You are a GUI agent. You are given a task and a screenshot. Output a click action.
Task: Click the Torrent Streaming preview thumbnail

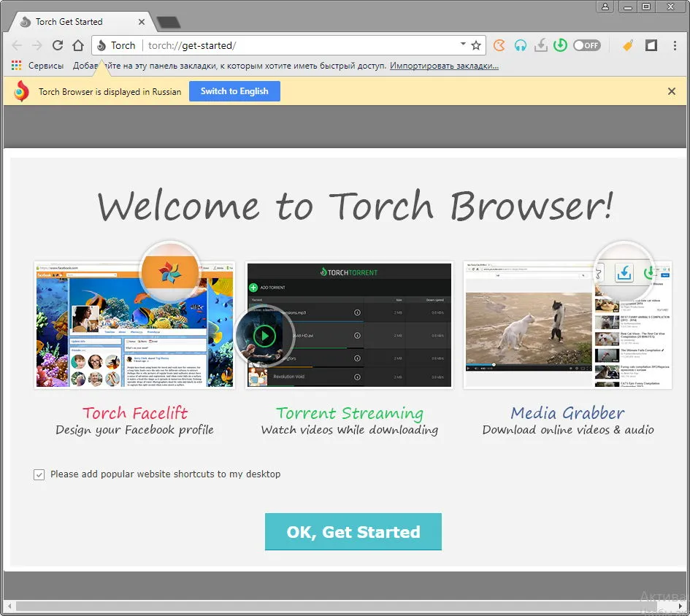(x=350, y=326)
